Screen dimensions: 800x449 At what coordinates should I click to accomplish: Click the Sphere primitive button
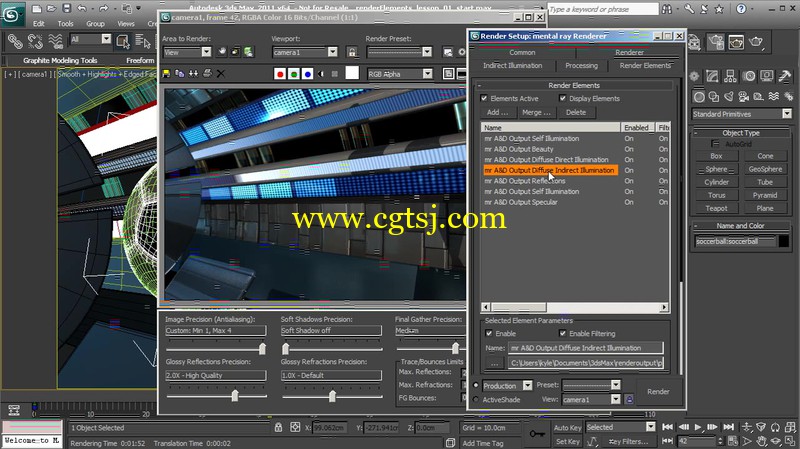(716, 169)
